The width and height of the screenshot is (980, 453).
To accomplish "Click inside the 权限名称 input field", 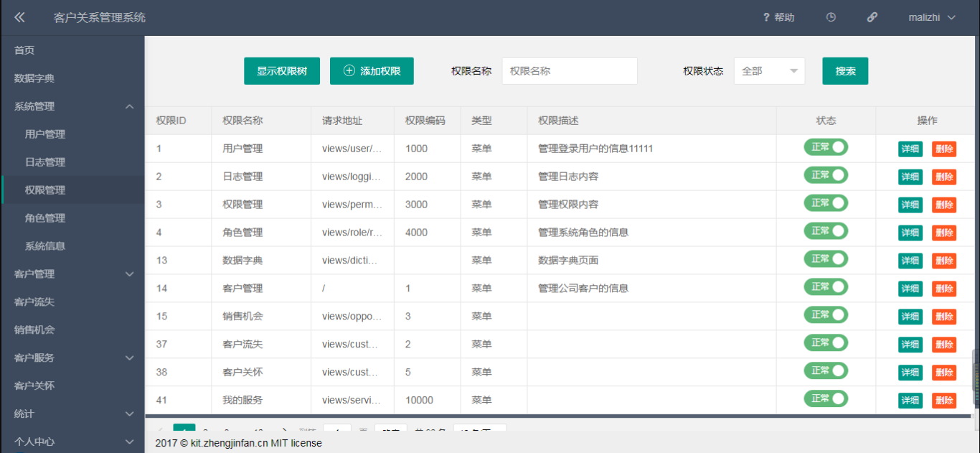I will tap(570, 71).
